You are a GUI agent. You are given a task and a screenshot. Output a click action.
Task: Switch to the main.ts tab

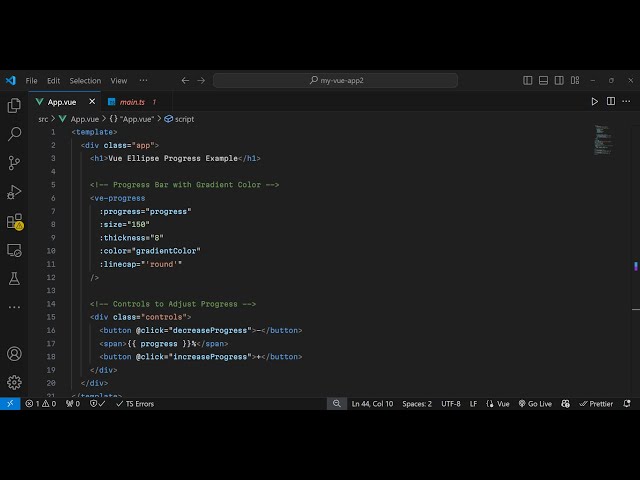(132, 101)
